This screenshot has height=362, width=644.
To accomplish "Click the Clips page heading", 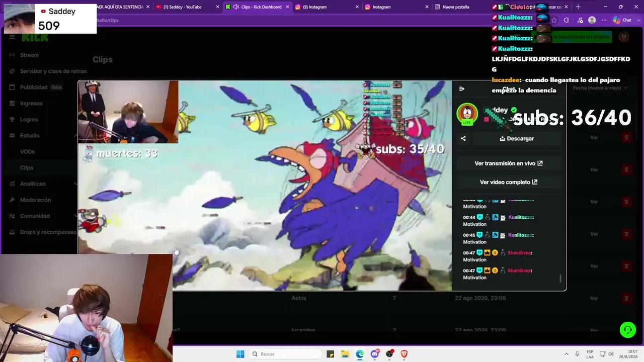I will (102, 59).
